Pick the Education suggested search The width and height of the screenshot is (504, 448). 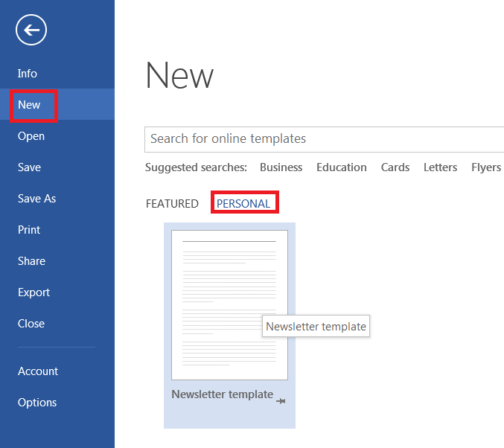[x=341, y=167]
